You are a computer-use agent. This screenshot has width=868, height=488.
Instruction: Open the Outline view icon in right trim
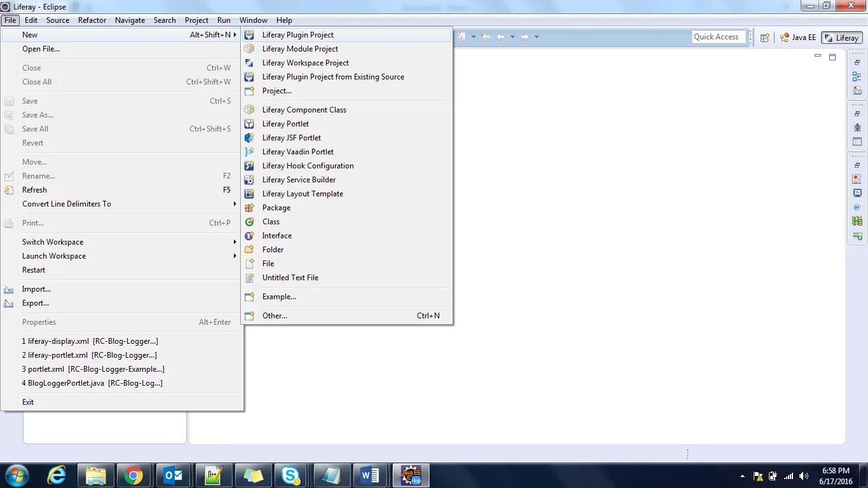(x=857, y=77)
